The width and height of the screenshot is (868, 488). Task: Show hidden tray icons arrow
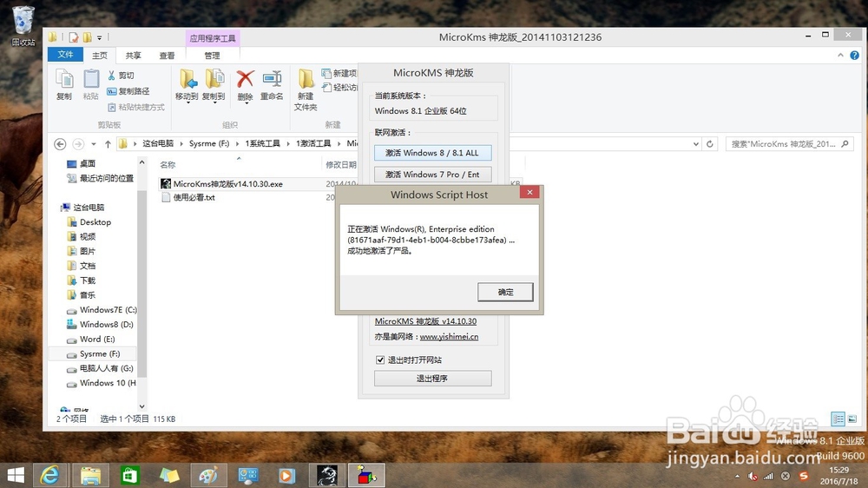(x=737, y=477)
